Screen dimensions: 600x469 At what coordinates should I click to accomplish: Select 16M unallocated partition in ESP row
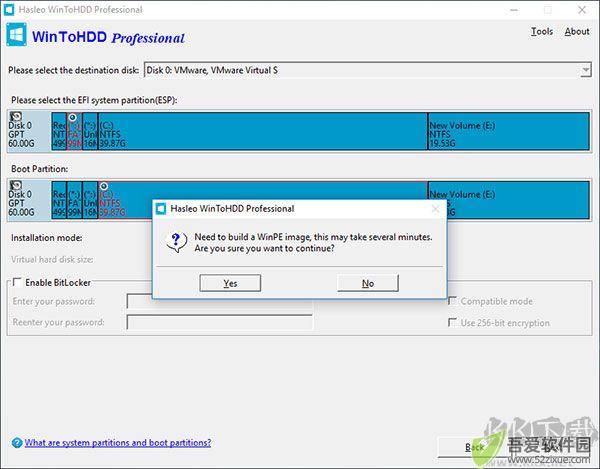pyautogui.click(x=90, y=131)
